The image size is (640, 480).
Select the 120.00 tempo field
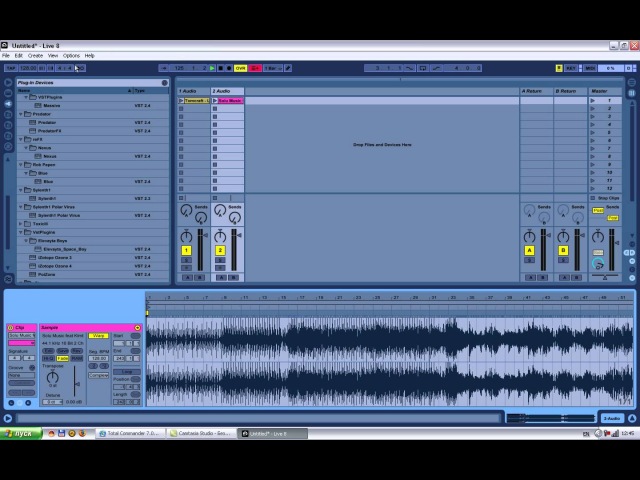[28, 68]
